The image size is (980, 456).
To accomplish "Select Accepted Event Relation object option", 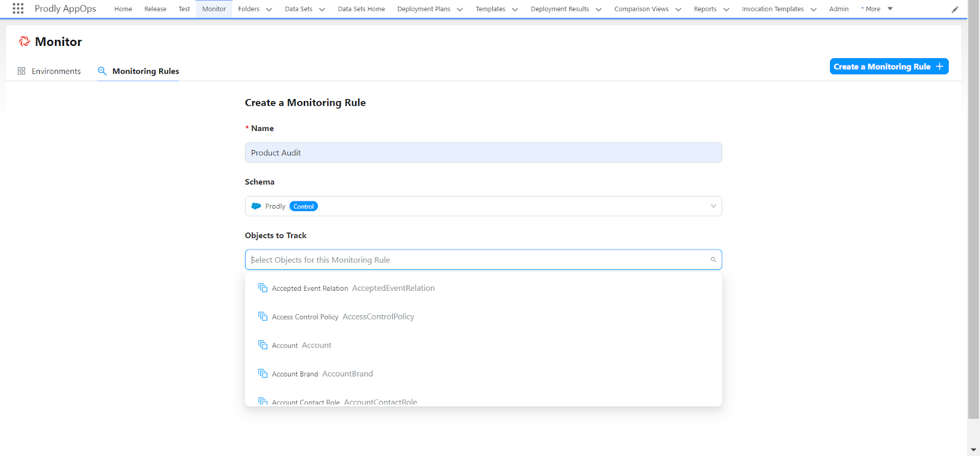I will (x=483, y=288).
